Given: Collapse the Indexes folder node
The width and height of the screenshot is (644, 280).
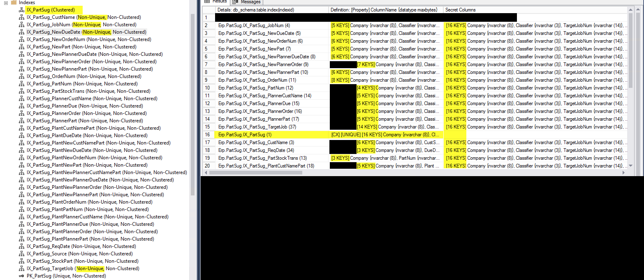Looking at the screenshot, I should [6, 2].
